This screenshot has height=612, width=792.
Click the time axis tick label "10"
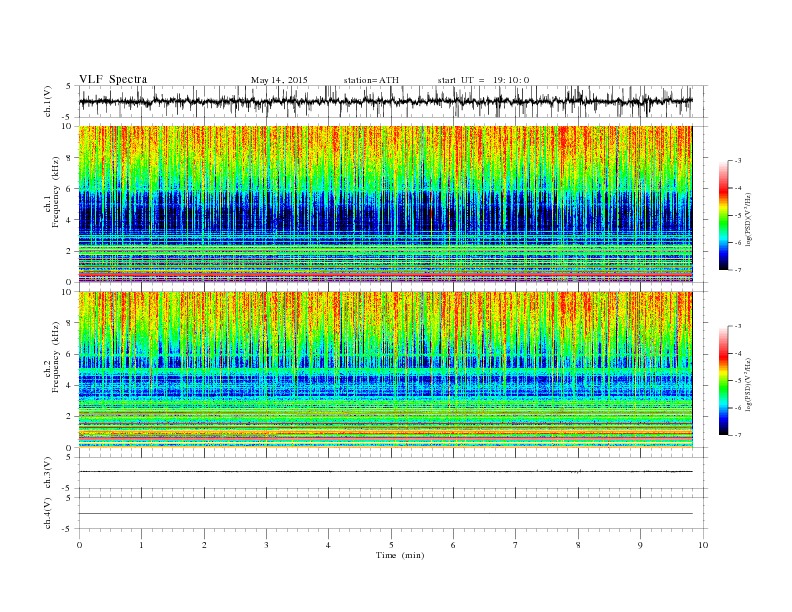coord(703,545)
